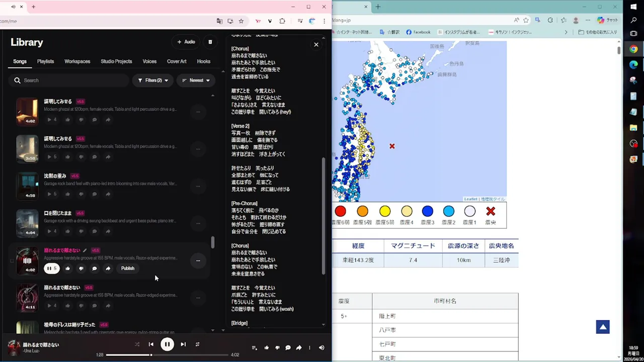Dislike current song in player bar
Screen dimensions: 644x362
coord(277,347)
